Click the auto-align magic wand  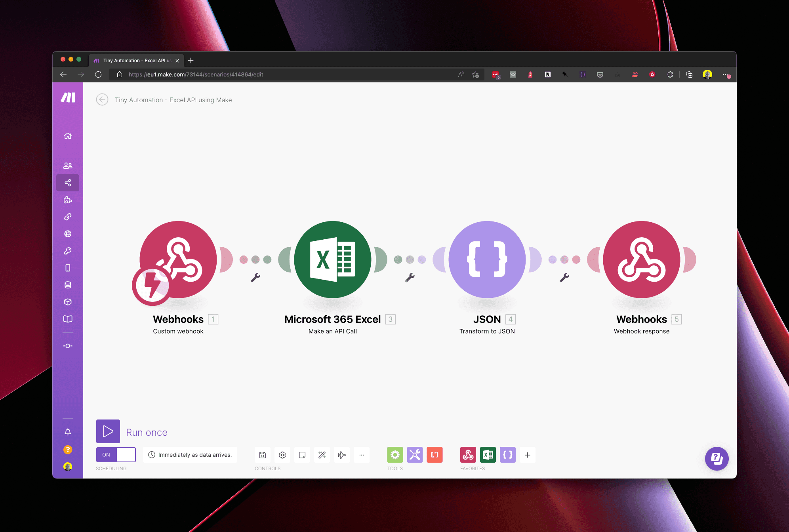(322, 455)
